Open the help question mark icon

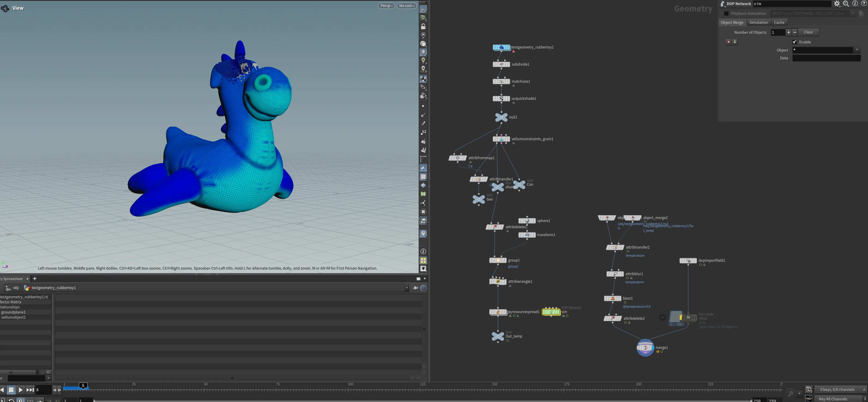[864, 4]
